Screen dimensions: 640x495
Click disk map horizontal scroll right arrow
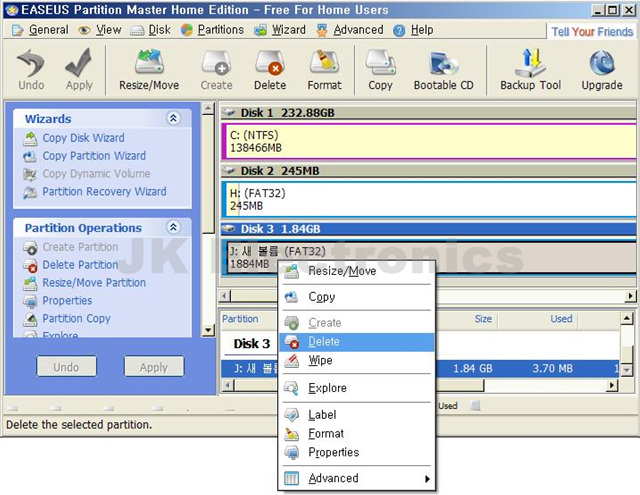[631, 295]
